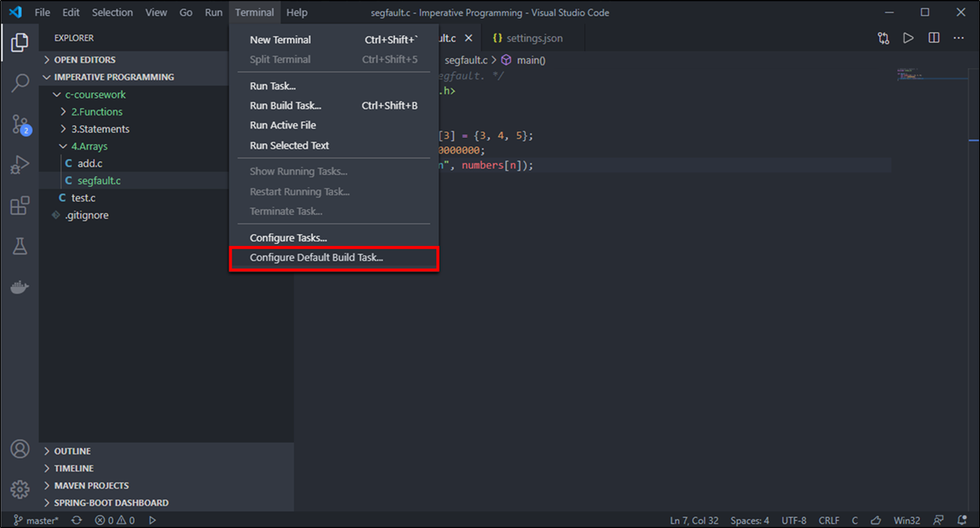
Task: Synchronize changes in status bar
Action: 76,520
